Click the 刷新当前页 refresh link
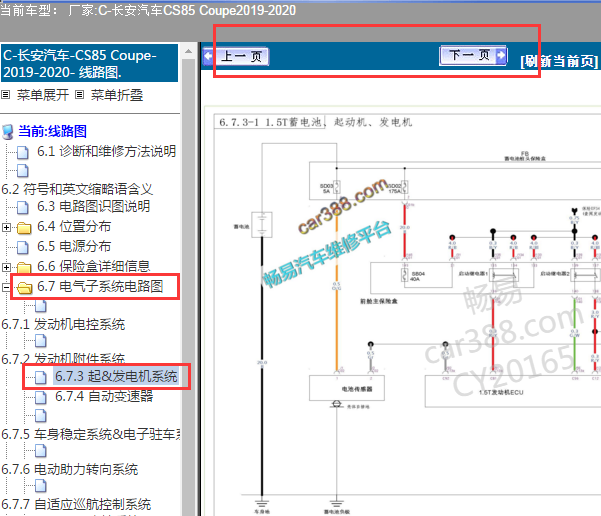This screenshot has width=601, height=516. (x=559, y=61)
